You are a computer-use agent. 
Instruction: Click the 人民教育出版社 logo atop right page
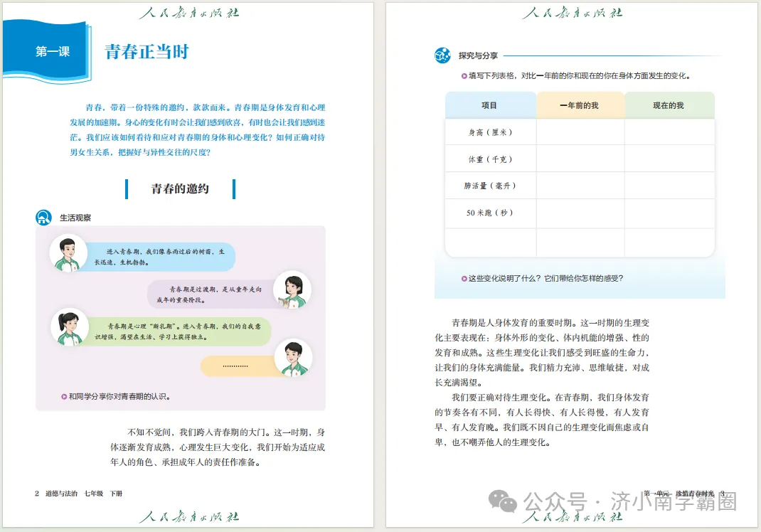click(573, 13)
